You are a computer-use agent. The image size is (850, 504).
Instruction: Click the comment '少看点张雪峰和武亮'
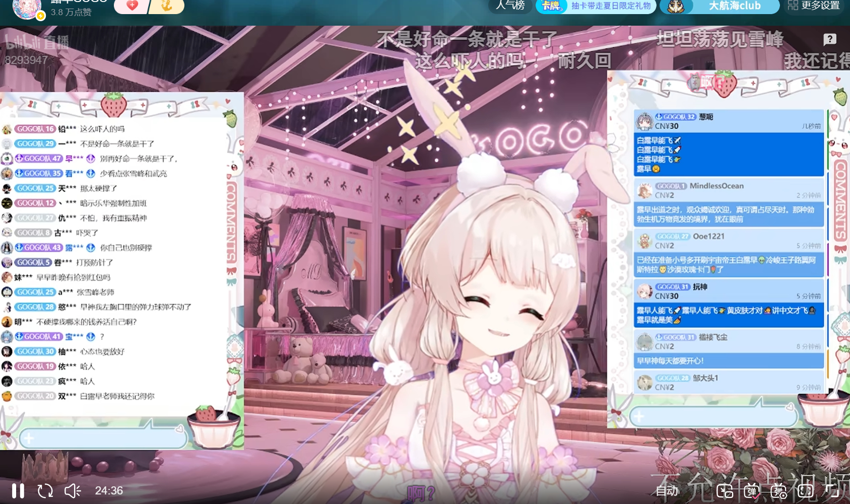click(x=133, y=173)
